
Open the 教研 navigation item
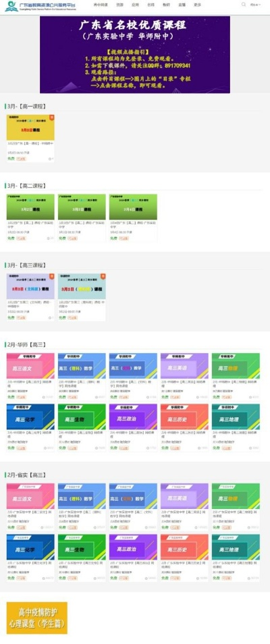166,5
